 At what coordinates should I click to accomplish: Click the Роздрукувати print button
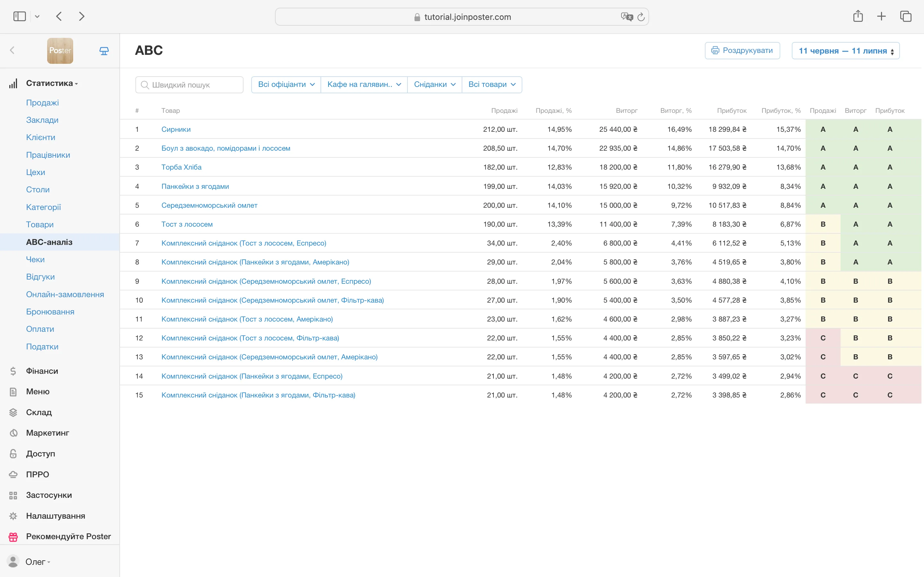pyautogui.click(x=742, y=50)
